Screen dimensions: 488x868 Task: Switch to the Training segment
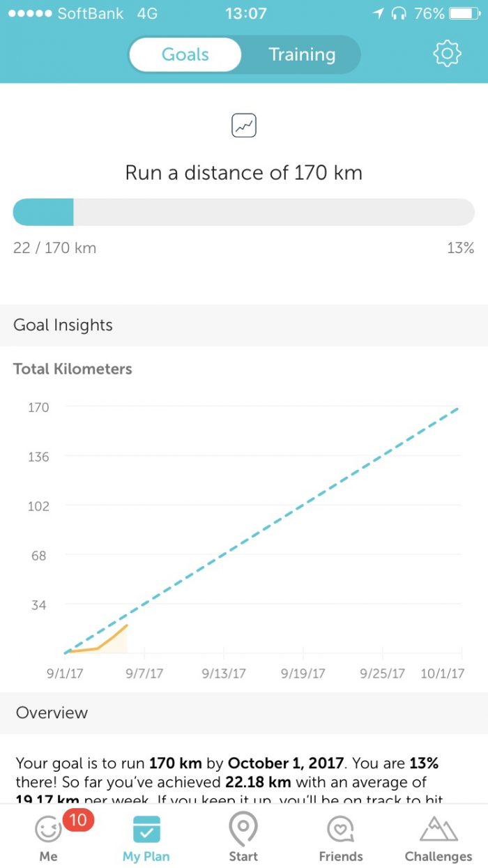[302, 54]
